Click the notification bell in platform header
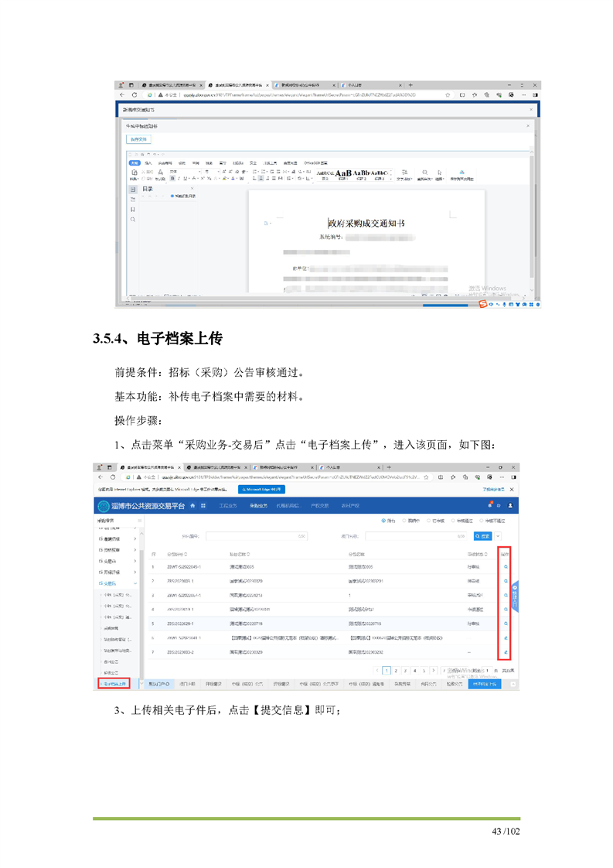 (x=489, y=505)
